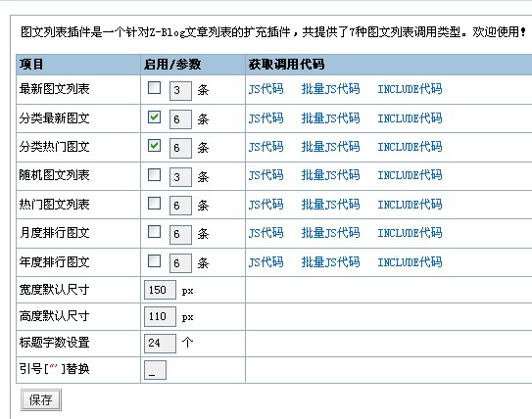This screenshot has width=532, height=419.
Task: Open JS代码 link for 年度排行图文
Action: [x=266, y=261]
